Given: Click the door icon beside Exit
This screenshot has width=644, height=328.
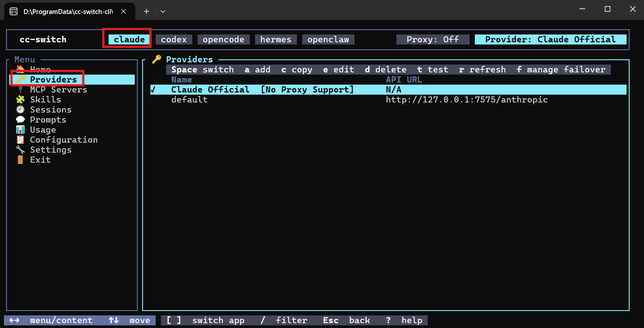Looking at the screenshot, I should coord(20,160).
